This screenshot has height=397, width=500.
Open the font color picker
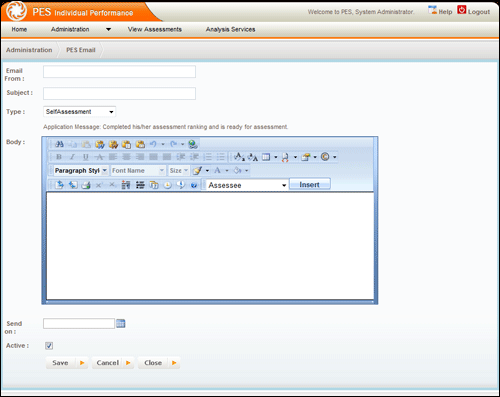(x=218, y=171)
